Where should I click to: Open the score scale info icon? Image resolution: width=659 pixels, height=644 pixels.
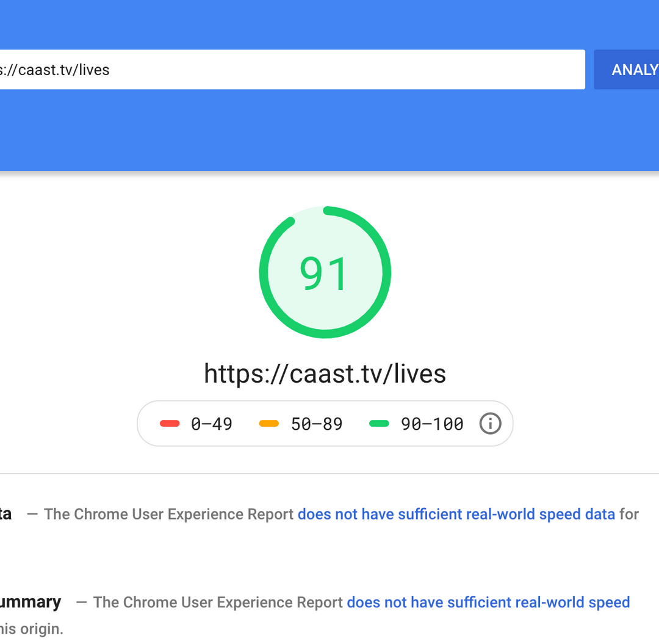tap(490, 423)
